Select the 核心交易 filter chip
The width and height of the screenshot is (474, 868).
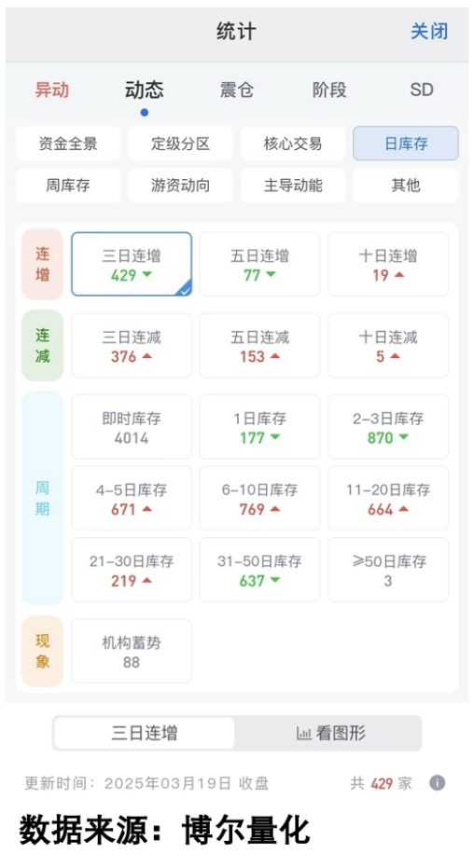(x=293, y=144)
